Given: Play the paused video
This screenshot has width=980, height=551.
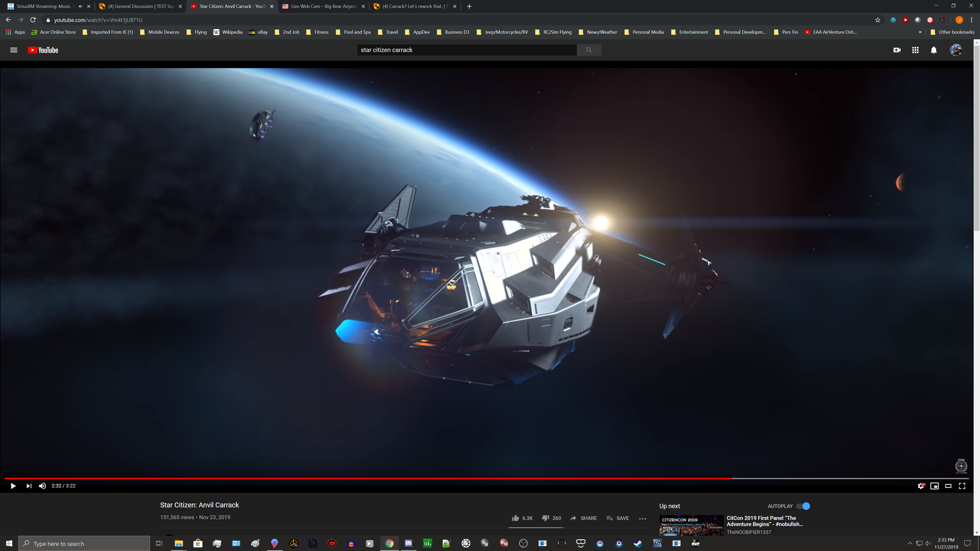Looking at the screenshot, I should point(13,486).
